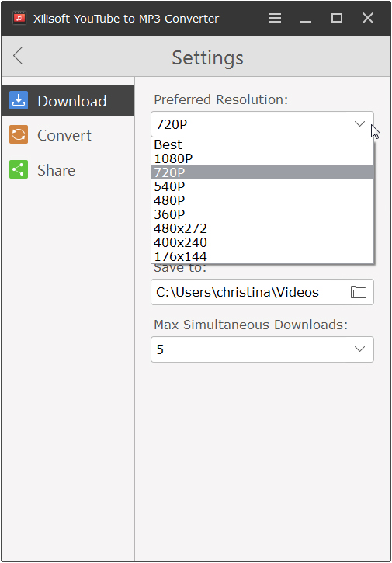The width and height of the screenshot is (392, 563).
Task: Select 1080P resolution option
Action: [262, 158]
